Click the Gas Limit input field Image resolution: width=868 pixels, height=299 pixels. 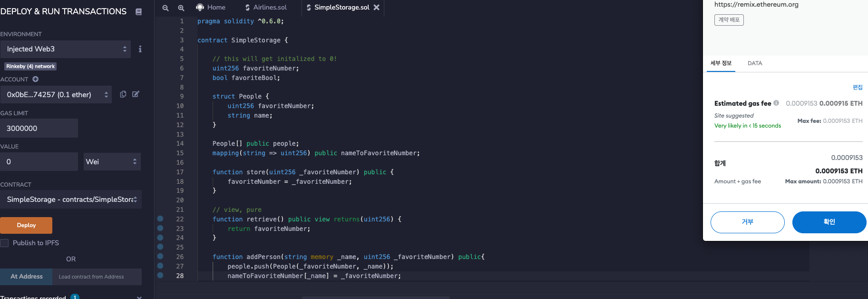(x=39, y=128)
